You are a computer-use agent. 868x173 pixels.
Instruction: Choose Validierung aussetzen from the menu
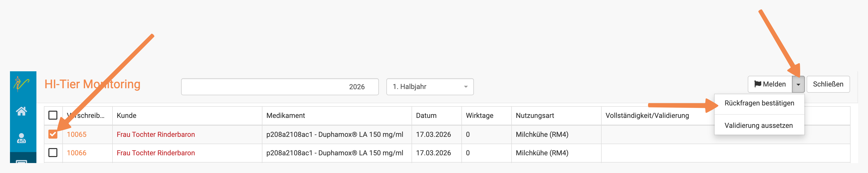click(x=759, y=126)
